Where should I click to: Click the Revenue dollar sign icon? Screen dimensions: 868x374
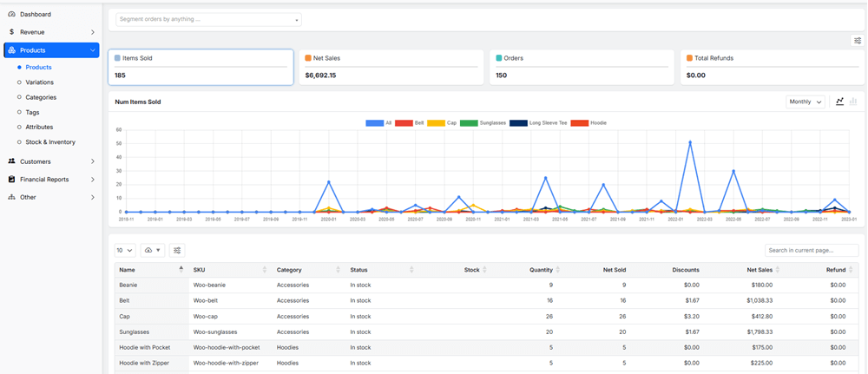[x=11, y=32]
